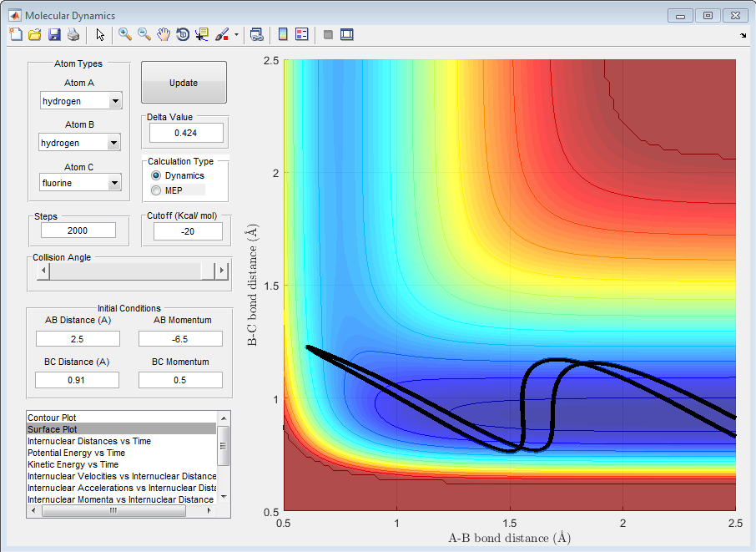Print the figure using the printer icon
The height and width of the screenshot is (552, 756).
73,34
